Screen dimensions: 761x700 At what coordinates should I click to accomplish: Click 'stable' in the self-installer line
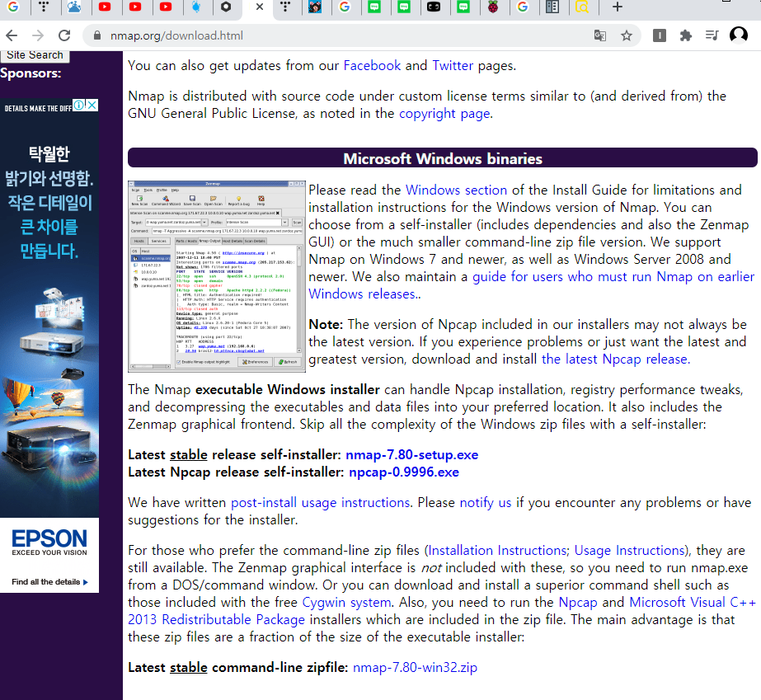pyautogui.click(x=188, y=455)
